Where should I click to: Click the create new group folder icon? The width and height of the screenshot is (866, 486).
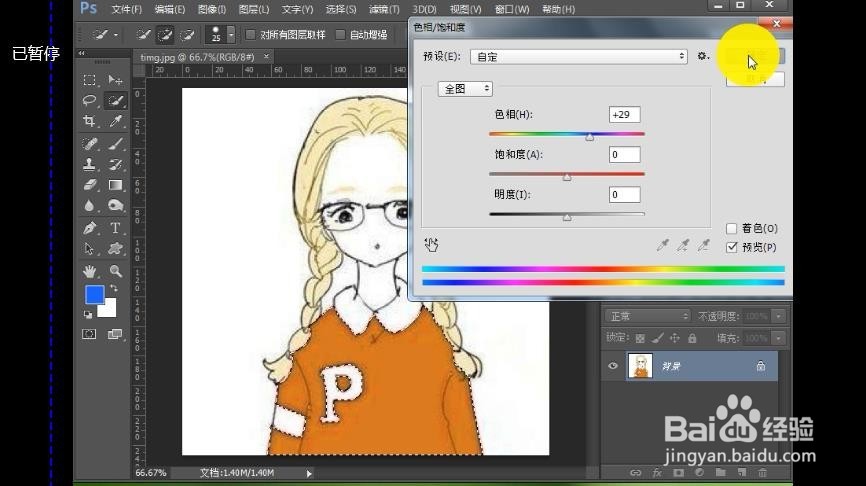pos(720,473)
